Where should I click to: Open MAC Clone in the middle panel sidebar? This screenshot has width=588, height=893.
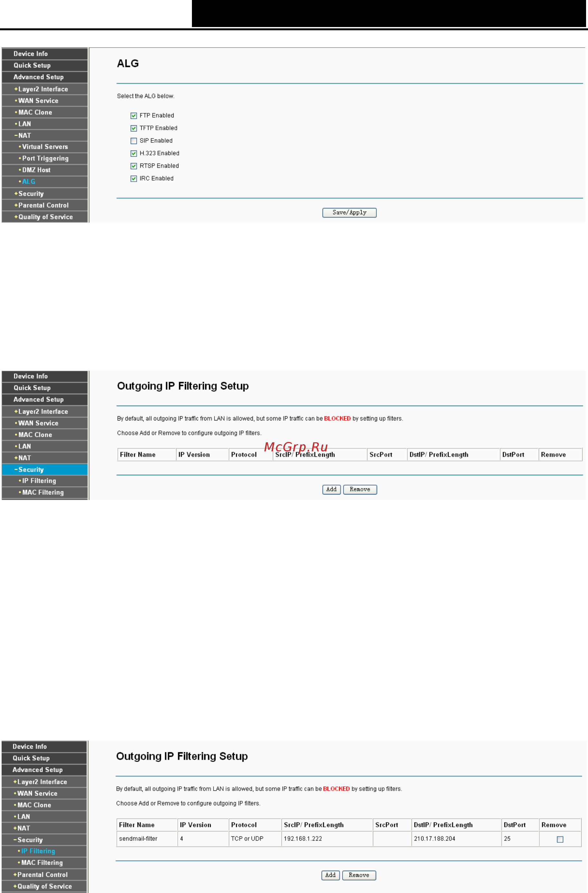[x=45, y=435]
